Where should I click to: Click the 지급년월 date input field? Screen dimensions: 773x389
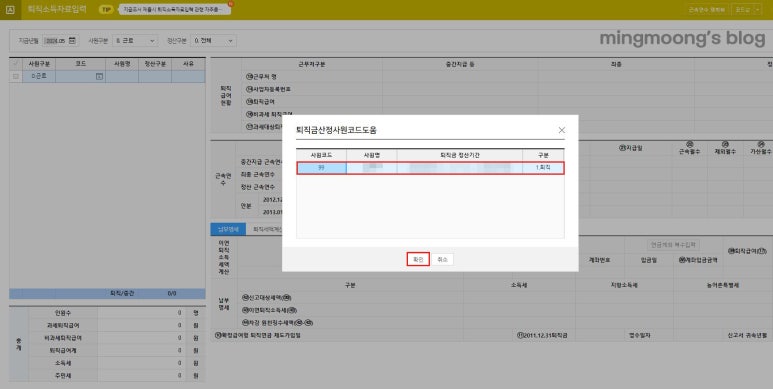55,40
